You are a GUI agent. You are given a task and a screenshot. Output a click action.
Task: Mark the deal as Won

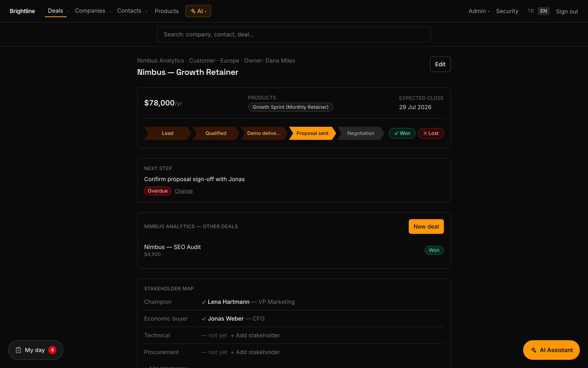tap(402, 133)
